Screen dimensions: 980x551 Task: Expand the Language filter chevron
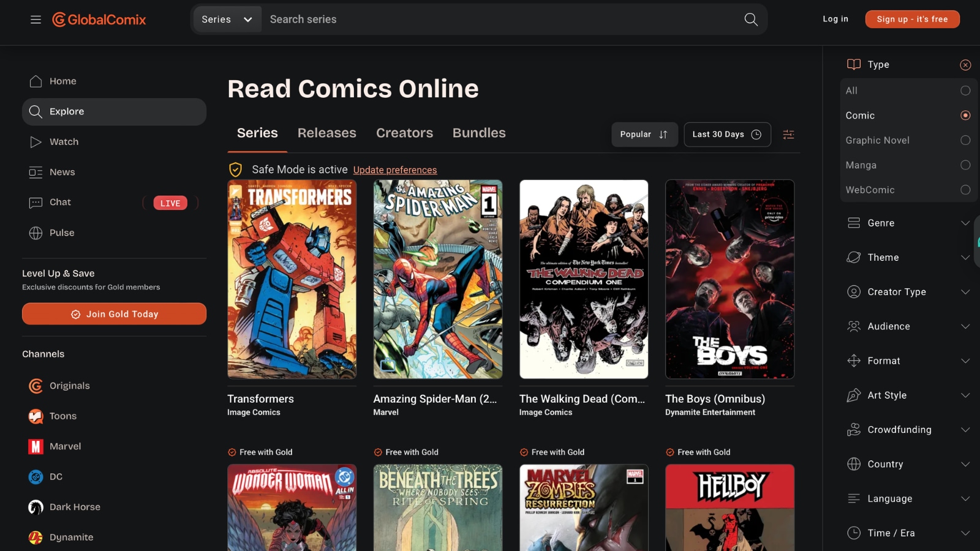point(965,499)
